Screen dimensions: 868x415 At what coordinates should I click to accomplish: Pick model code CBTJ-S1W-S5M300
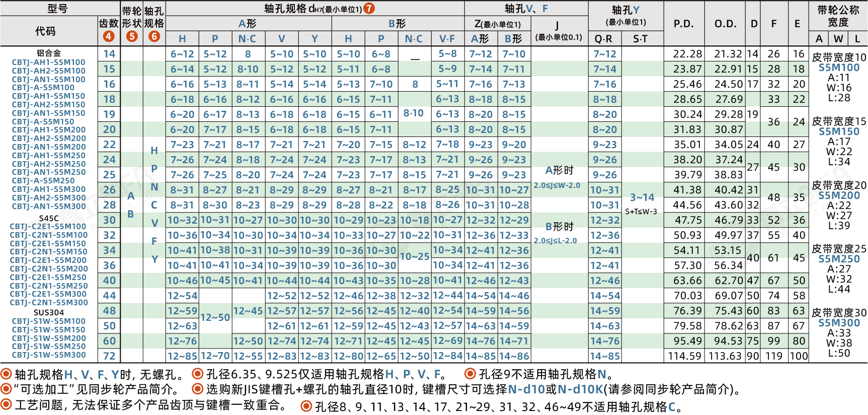click(49, 355)
